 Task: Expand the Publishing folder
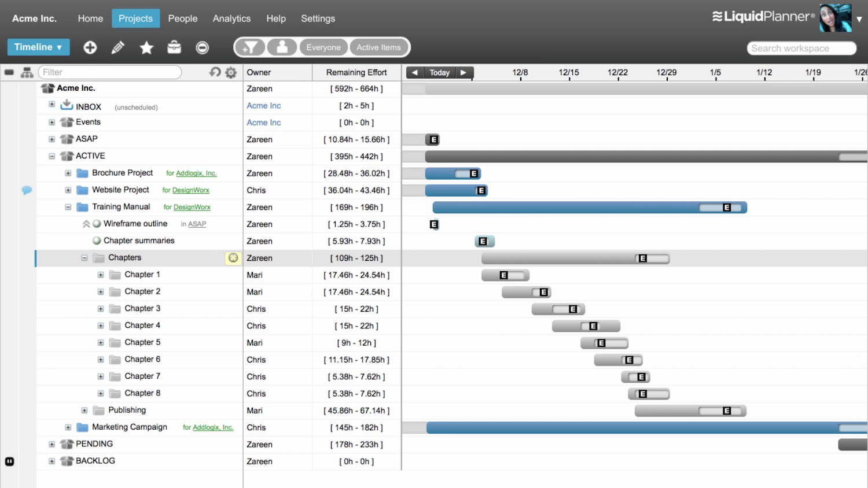click(x=84, y=410)
